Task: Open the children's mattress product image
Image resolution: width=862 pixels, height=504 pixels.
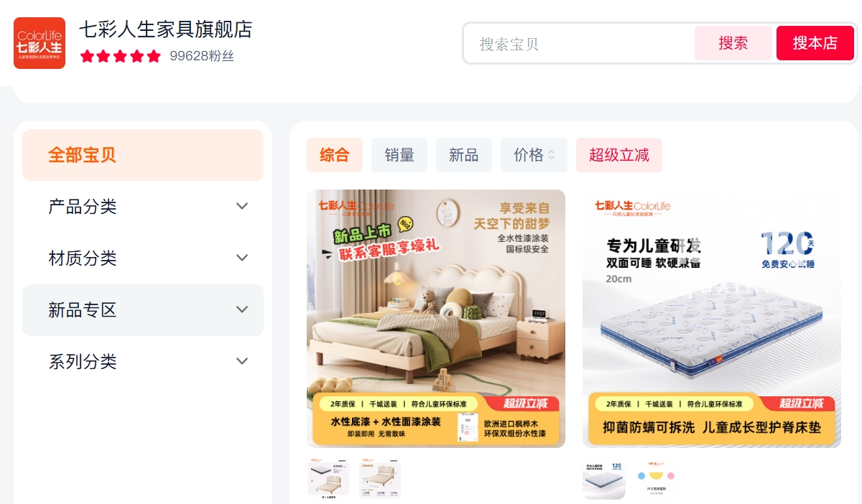Action: (x=712, y=319)
